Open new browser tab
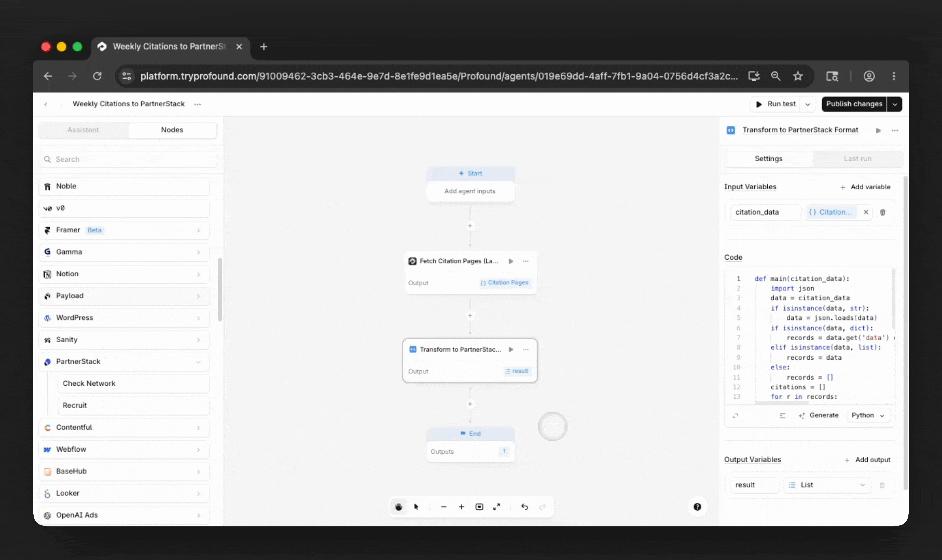Image resolution: width=942 pixels, height=560 pixels. 264,47
